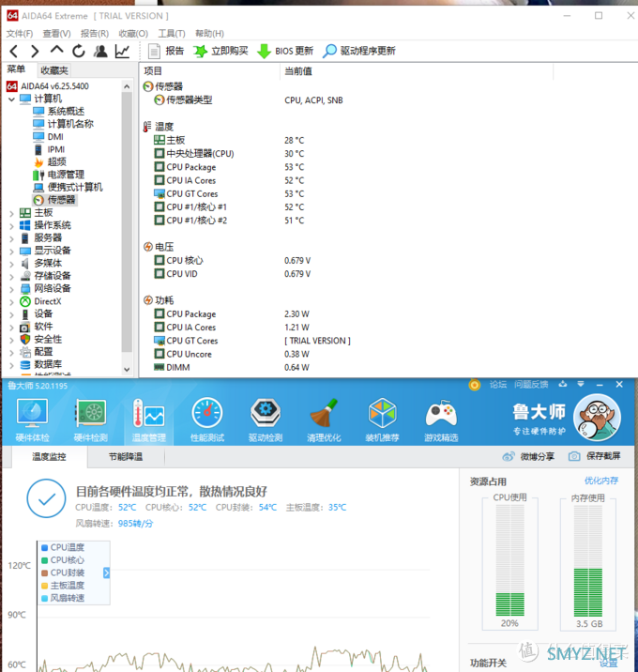The width and height of the screenshot is (638, 672).
Task: Click 保存截屏 save screenshot button
Action: tap(594, 456)
